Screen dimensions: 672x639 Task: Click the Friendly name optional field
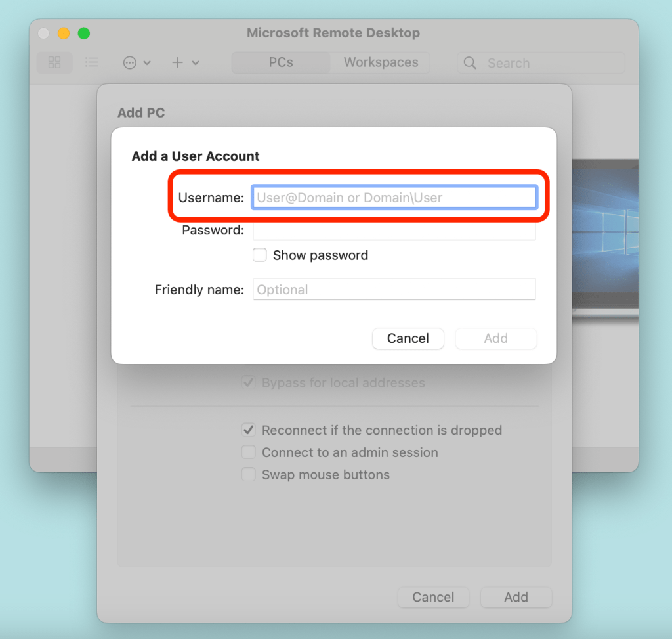[394, 290]
